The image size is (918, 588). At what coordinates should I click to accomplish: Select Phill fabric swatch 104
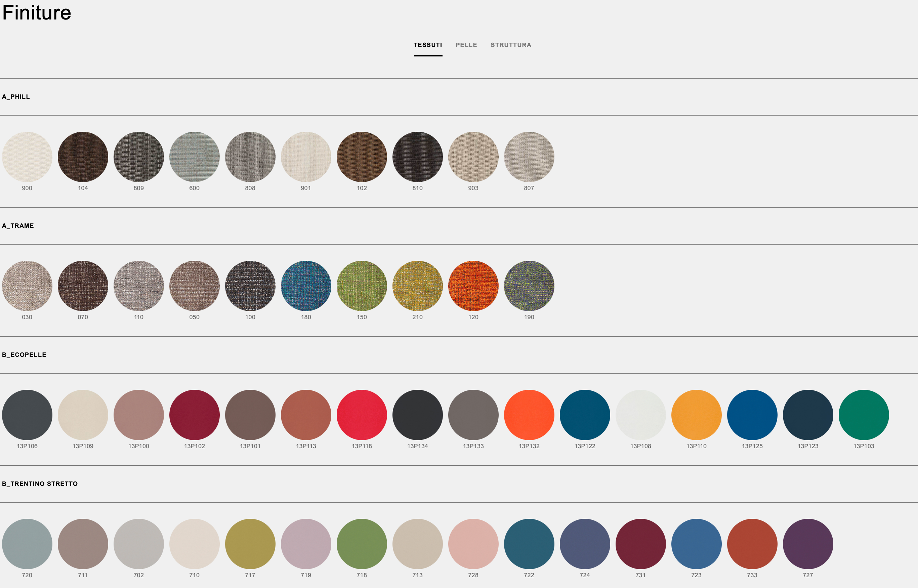click(x=83, y=157)
